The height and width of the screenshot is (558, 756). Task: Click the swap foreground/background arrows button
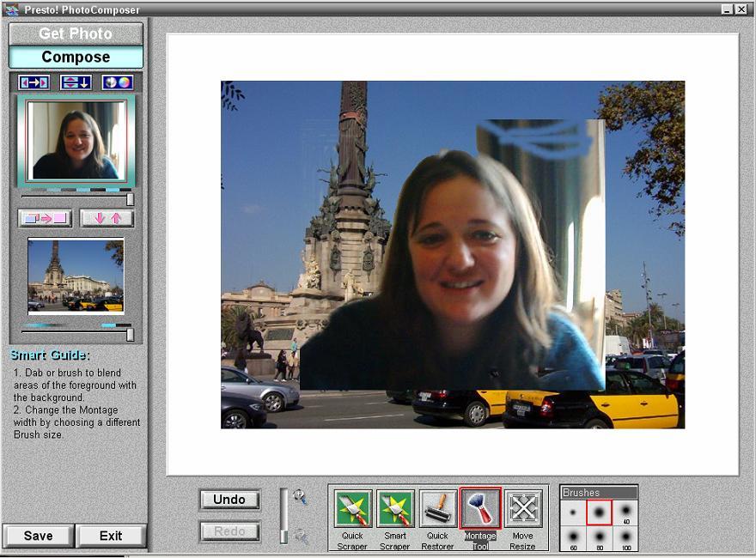[x=107, y=218]
